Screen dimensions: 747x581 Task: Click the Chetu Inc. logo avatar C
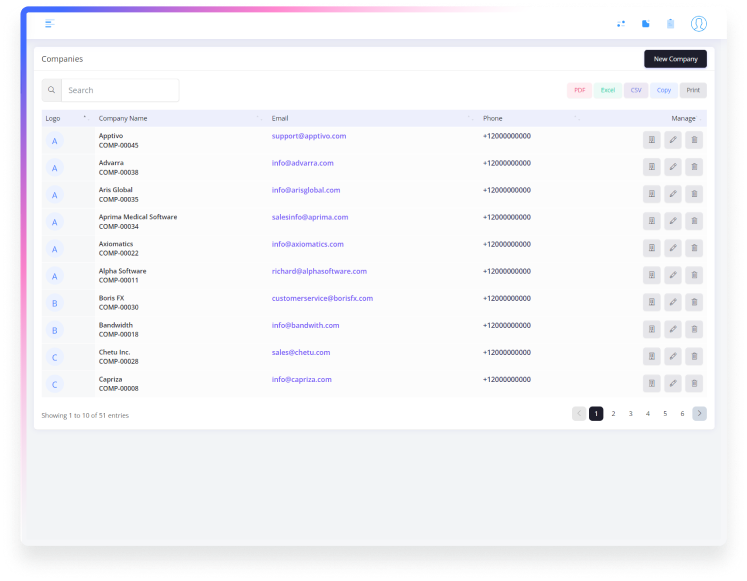point(54,358)
